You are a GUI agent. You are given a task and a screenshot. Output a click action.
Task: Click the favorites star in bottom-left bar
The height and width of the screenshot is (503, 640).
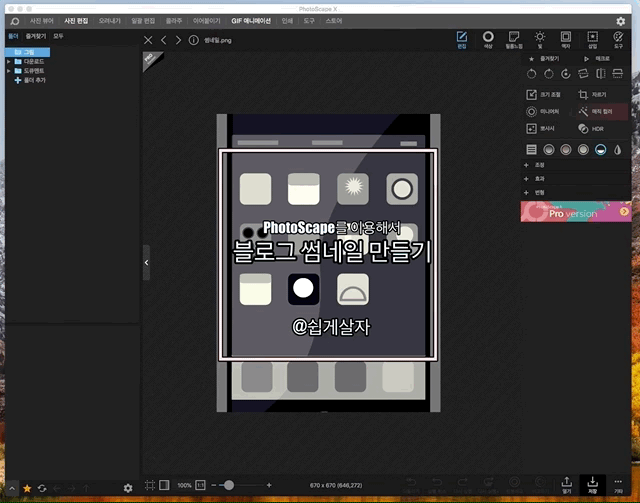27,488
